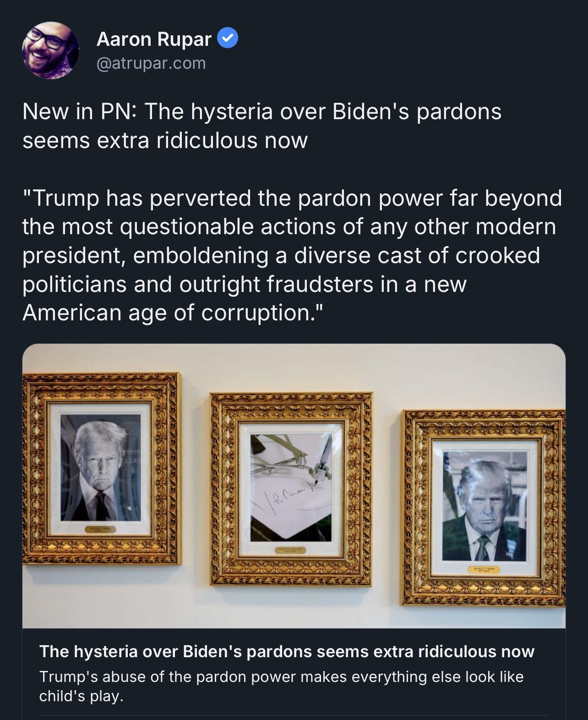
Task: Click the ornate gold frame of the left portrait
Action: coord(36,468)
